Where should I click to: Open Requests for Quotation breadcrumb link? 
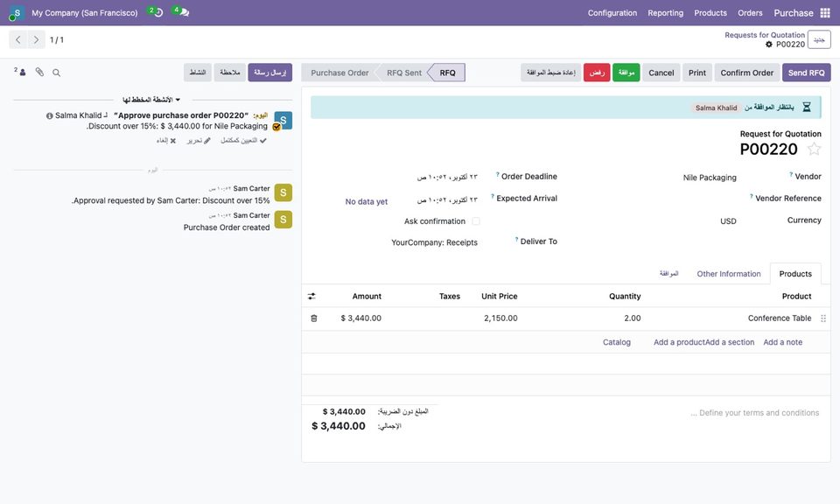coord(765,35)
